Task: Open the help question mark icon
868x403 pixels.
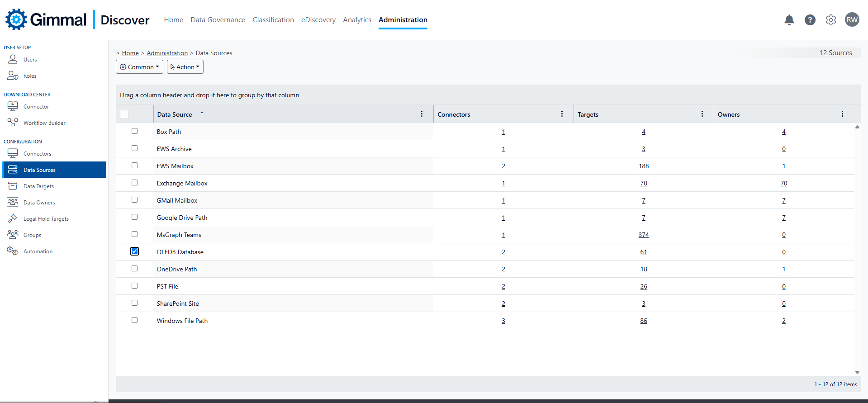Action: click(810, 20)
